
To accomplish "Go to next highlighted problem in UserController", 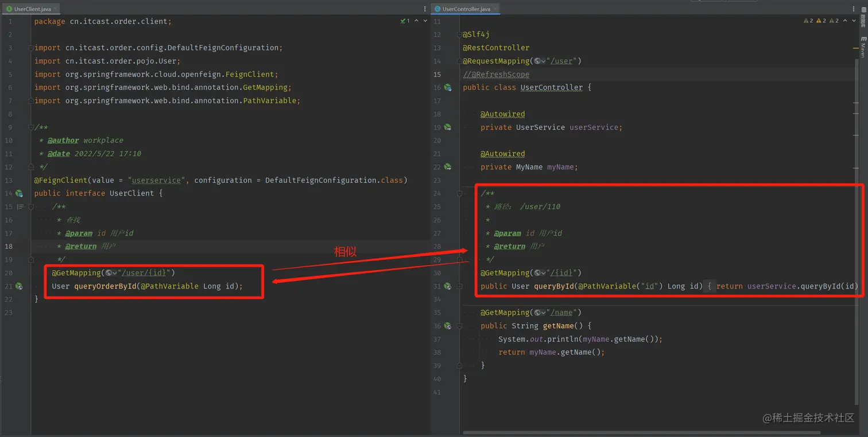I will (x=854, y=21).
